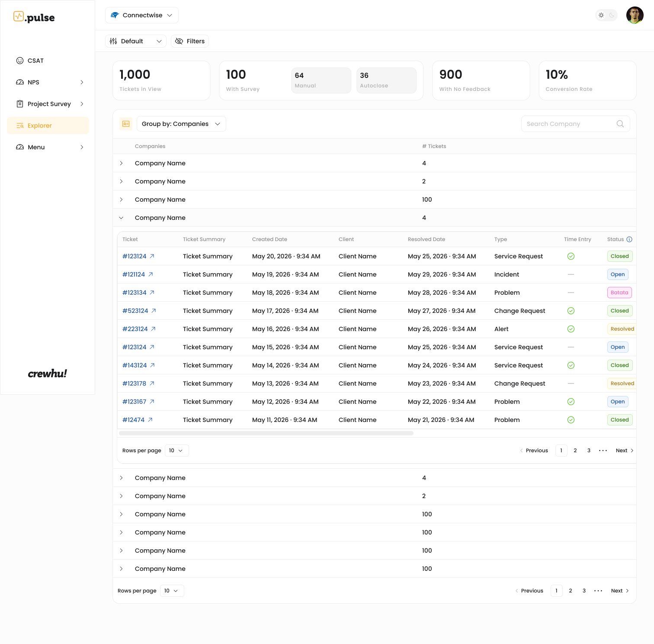Go to page 3 in bottom company pagination
654x644 pixels.
[x=584, y=591]
